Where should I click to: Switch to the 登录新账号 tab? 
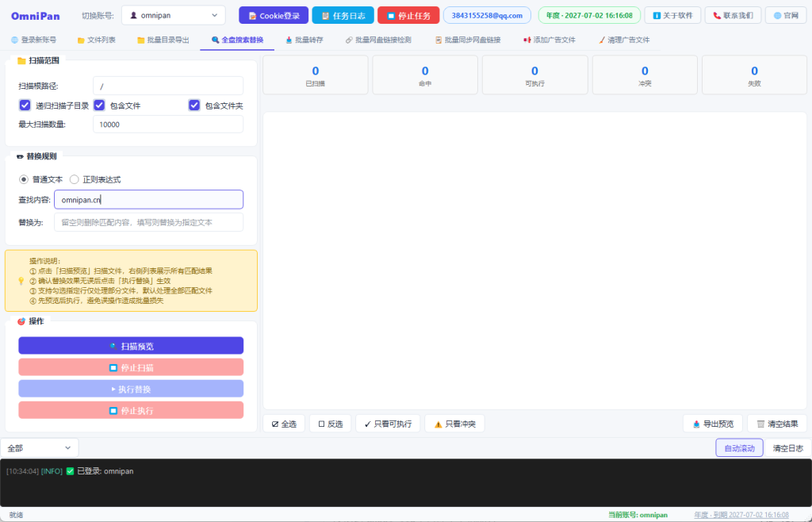[33, 40]
